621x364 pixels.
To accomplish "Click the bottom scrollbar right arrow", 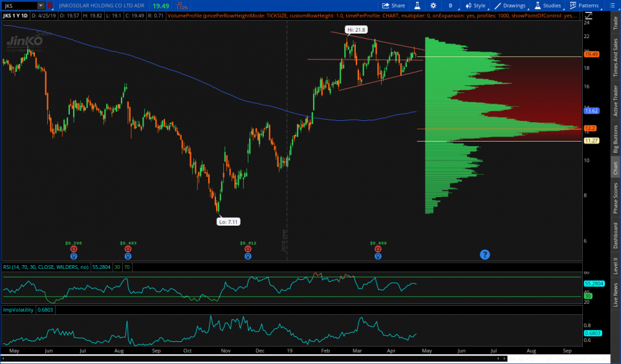I will tap(505, 358).
